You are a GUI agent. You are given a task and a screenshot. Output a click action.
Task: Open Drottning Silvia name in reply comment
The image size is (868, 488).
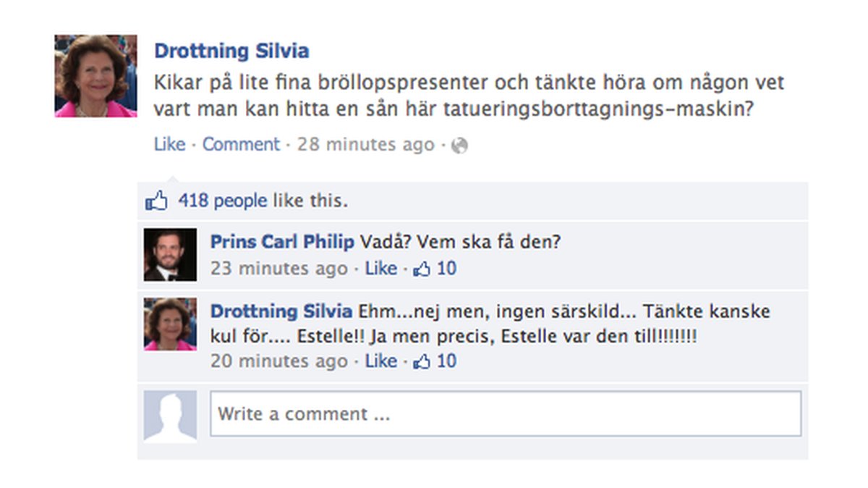281,312
